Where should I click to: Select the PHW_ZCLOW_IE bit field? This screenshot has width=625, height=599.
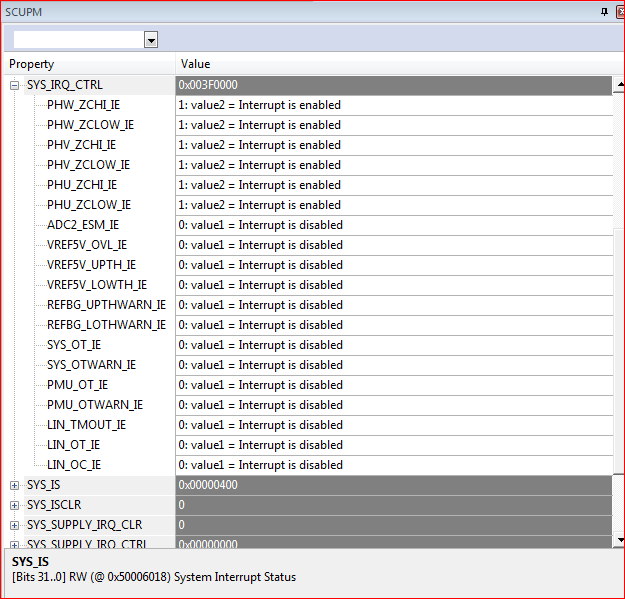[x=90, y=125]
